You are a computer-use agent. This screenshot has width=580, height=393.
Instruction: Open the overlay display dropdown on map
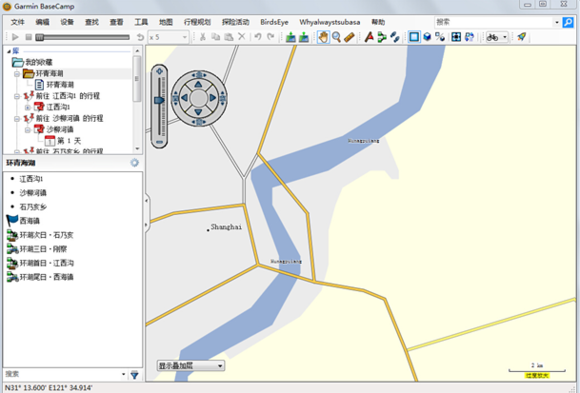(191, 366)
